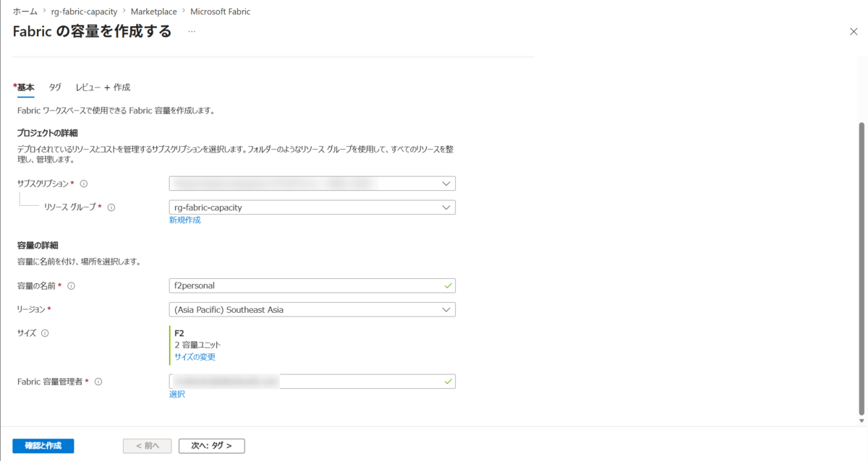The image size is (868, 461).
Task: Click the 確認と作成 button
Action: (x=43, y=446)
